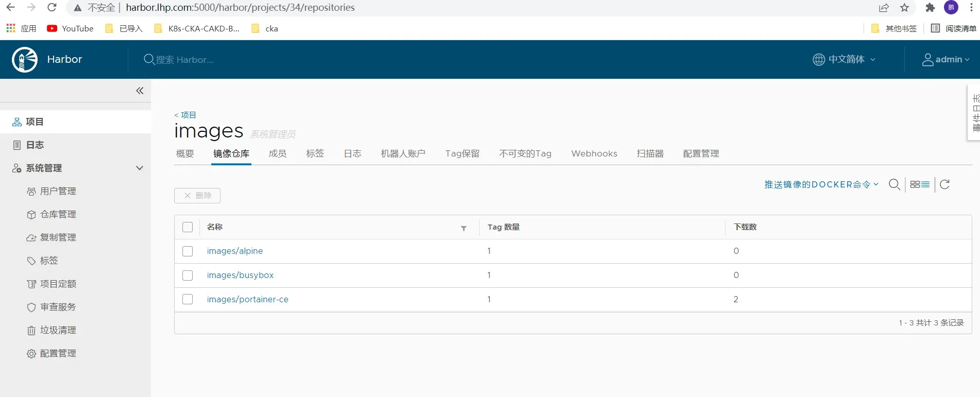The image size is (980, 397).
Task: Select all repositories checkbox in header
Action: point(188,227)
